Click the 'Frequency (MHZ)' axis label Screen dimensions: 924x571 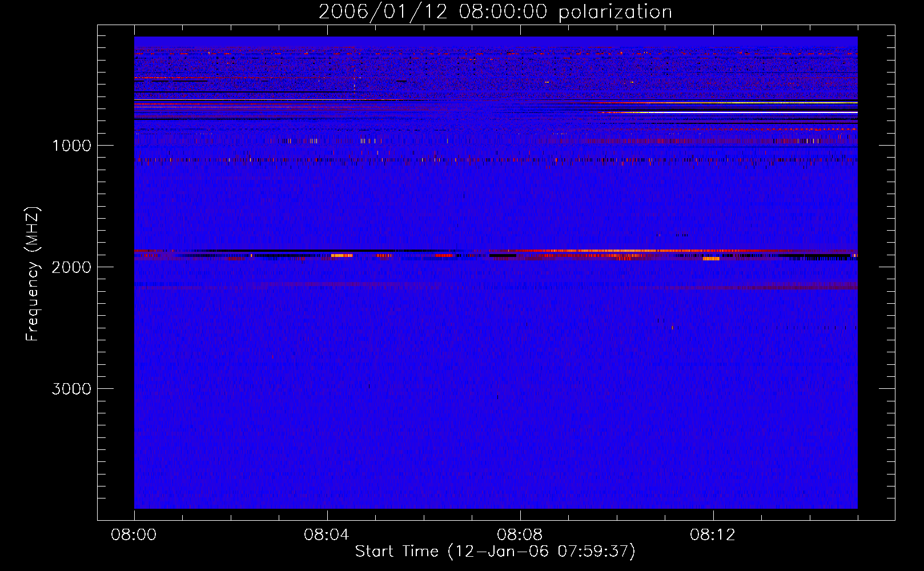click(33, 274)
